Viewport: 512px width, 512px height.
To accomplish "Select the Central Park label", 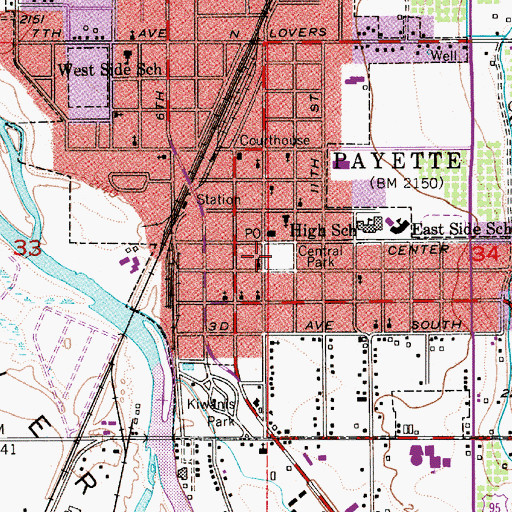I will [320, 256].
